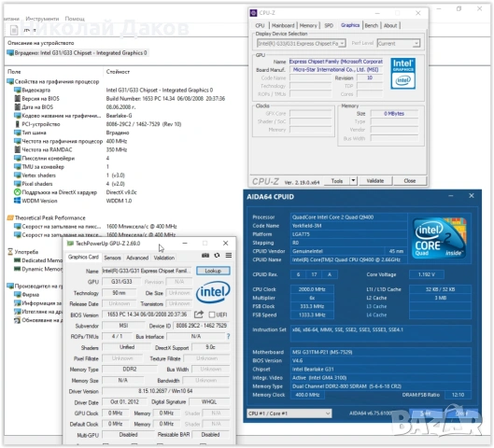Click the Обновяване row icon

coord(18,320)
